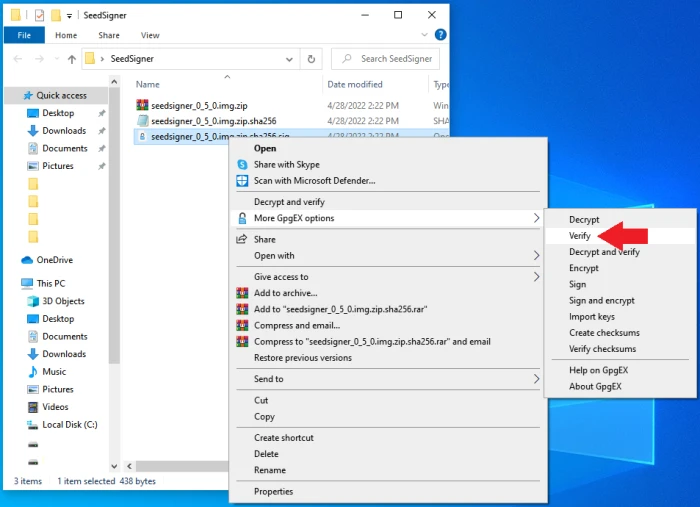The image size is (700, 507).
Task: Select the seedsigner_0_5_0.img.zip file icon
Action: [143, 105]
